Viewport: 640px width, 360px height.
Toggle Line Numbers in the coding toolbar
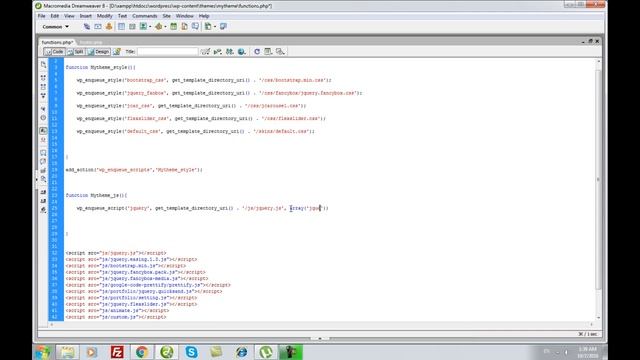click(43, 131)
